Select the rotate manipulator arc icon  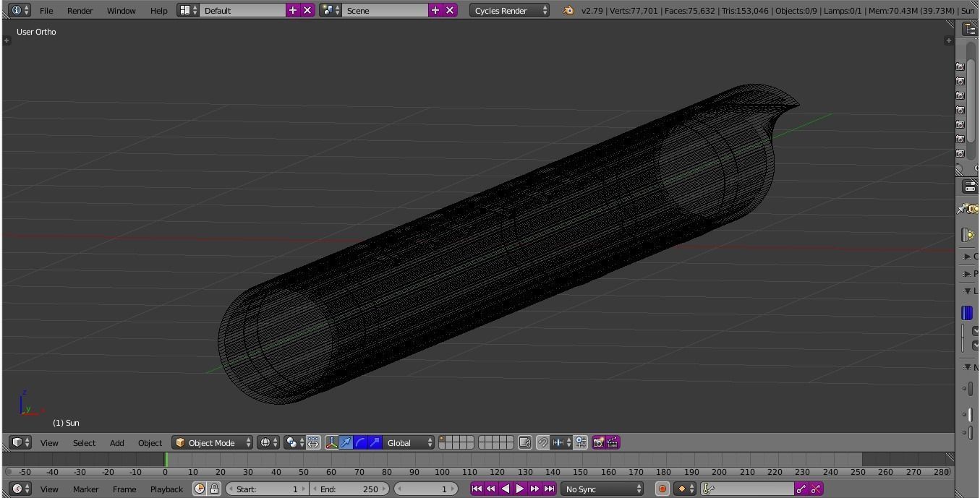[x=360, y=442]
